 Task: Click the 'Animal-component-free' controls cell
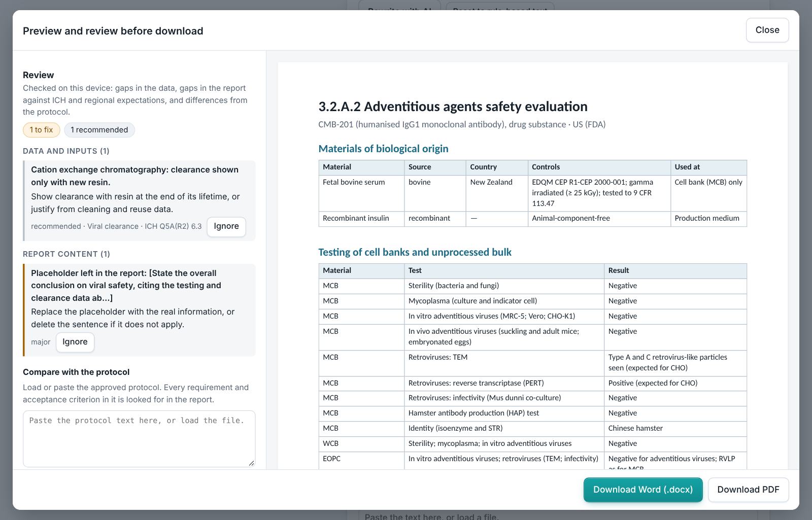(599, 218)
